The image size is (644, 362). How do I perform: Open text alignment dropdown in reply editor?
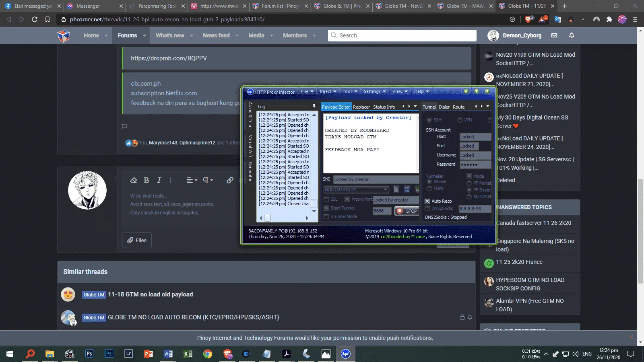[x=192, y=180]
